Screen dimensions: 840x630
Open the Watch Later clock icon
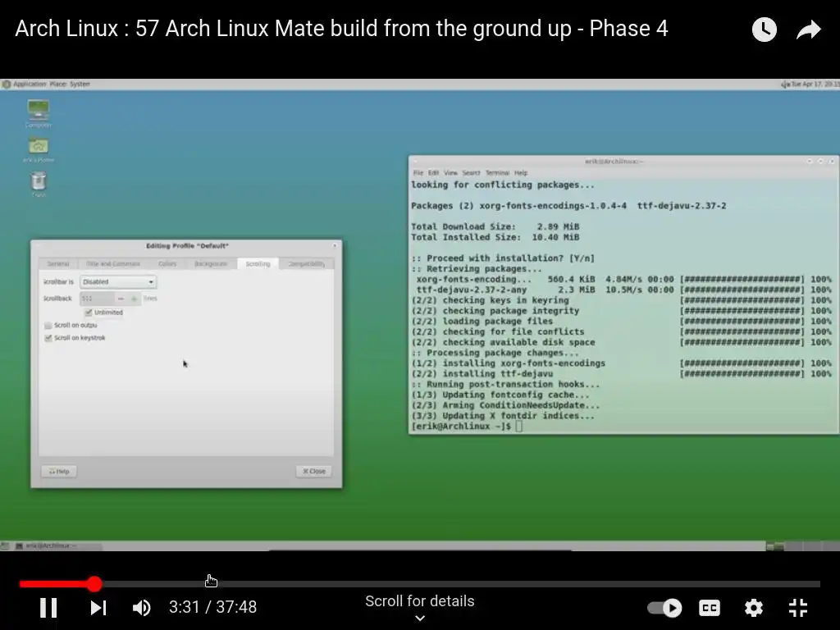pos(764,29)
